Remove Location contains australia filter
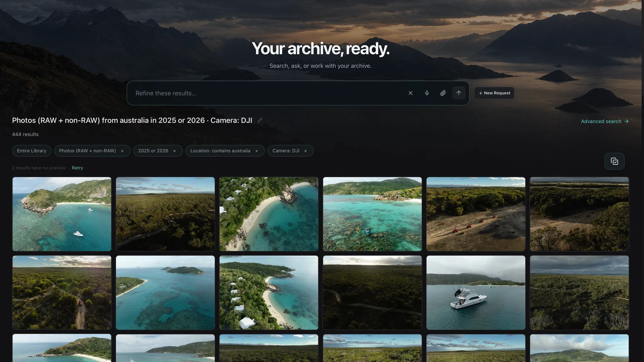This screenshot has width=644, height=362. click(x=256, y=151)
